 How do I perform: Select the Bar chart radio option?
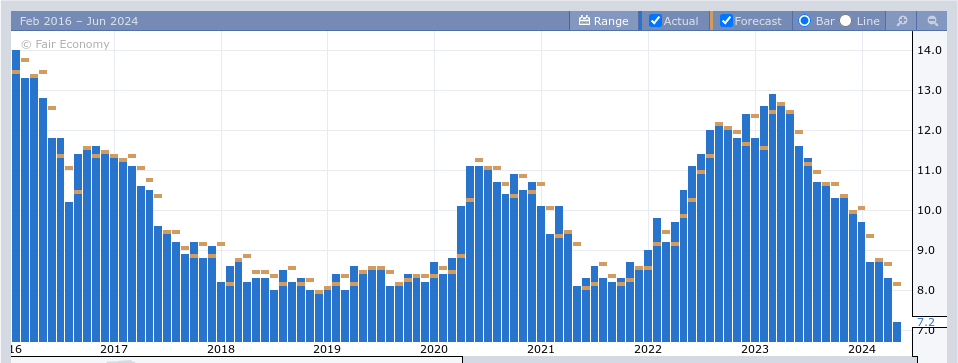pyautogui.click(x=805, y=21)
